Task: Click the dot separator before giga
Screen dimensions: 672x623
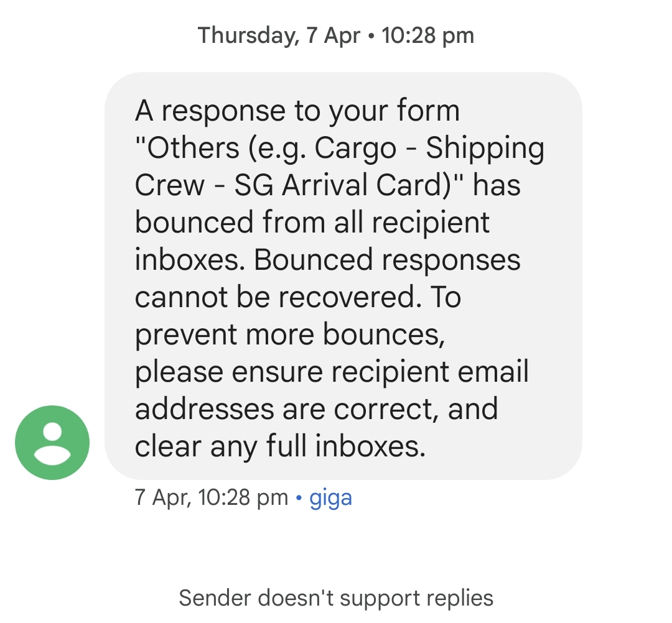Action: point(301,497)
